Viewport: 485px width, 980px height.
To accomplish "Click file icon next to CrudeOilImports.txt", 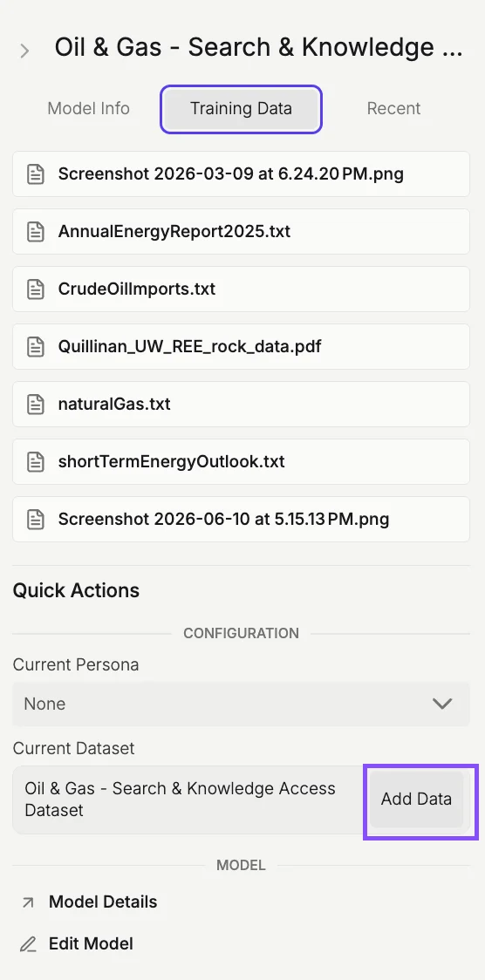I will coord(36,289).
